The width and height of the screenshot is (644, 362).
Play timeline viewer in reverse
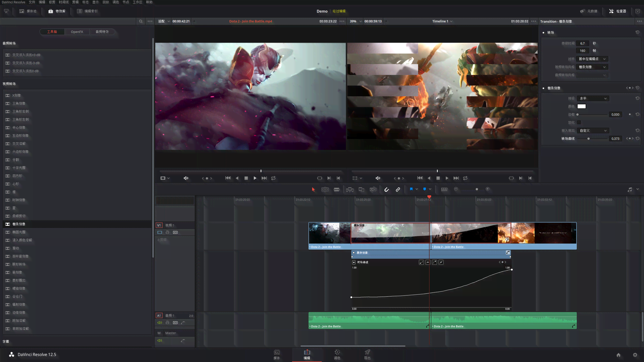point(429,178)
